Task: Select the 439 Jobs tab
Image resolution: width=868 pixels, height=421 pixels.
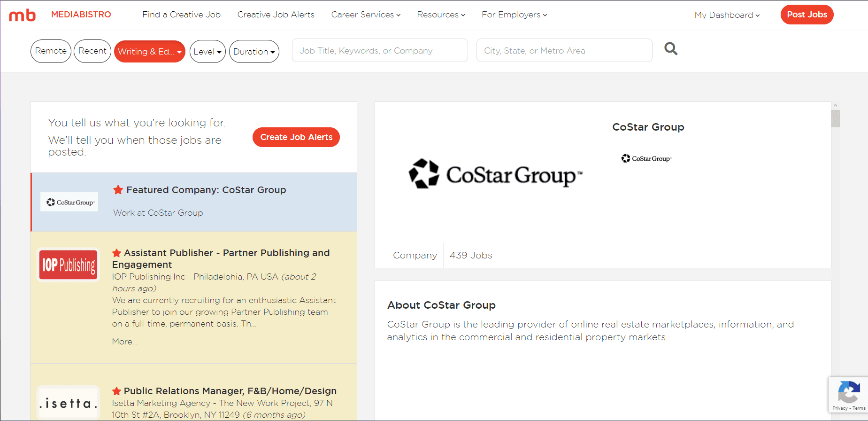Action: [x=471, y=255]
